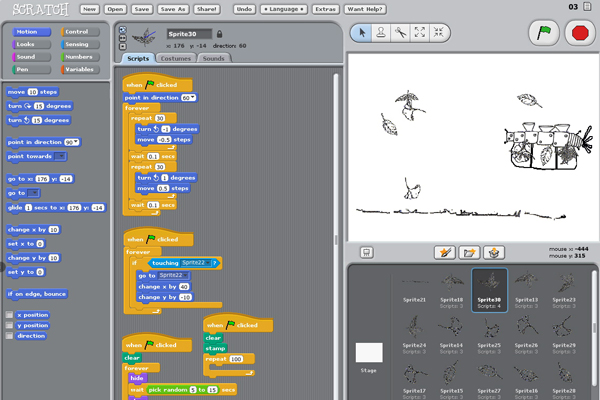Click the current sprite preview thumbnail
600x400 pixels.
143,38
